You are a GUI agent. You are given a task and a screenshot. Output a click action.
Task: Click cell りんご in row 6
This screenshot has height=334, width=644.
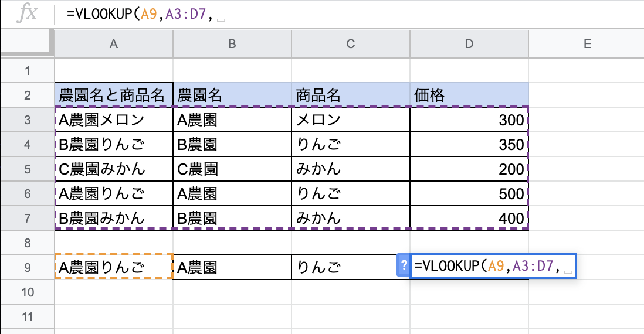click(x=350, y=194)
